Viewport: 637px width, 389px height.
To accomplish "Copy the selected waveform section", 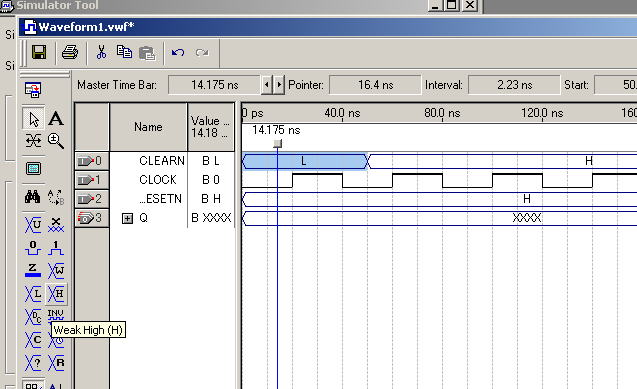I will (124, 52).
